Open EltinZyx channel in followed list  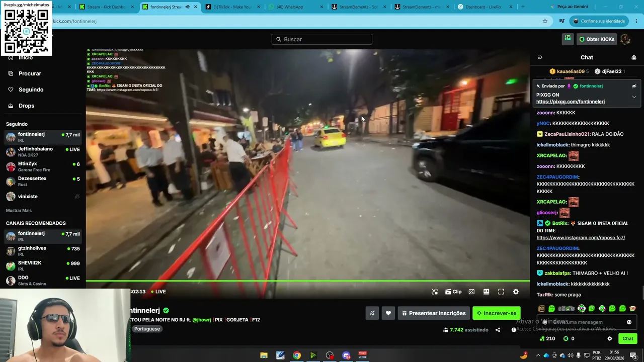click(43, 166)
